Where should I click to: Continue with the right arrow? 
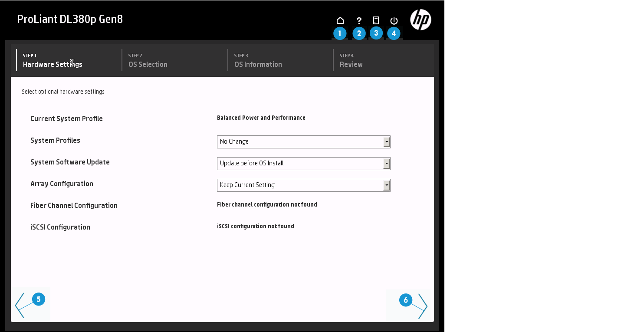pos(423,306)
